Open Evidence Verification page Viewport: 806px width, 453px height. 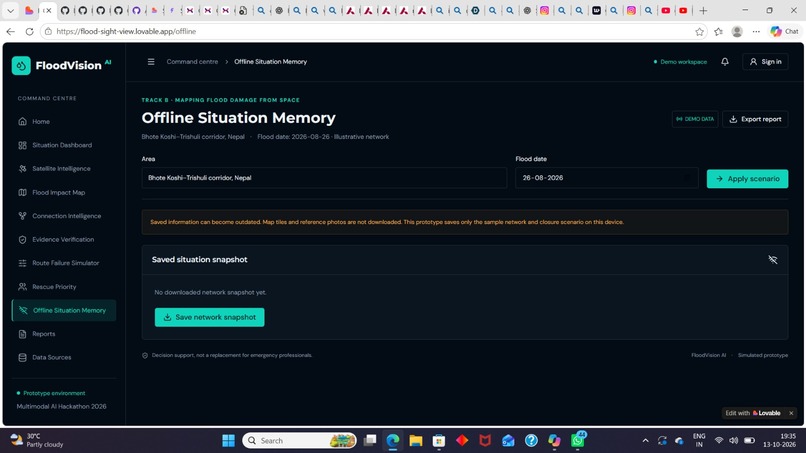(63, 240)
